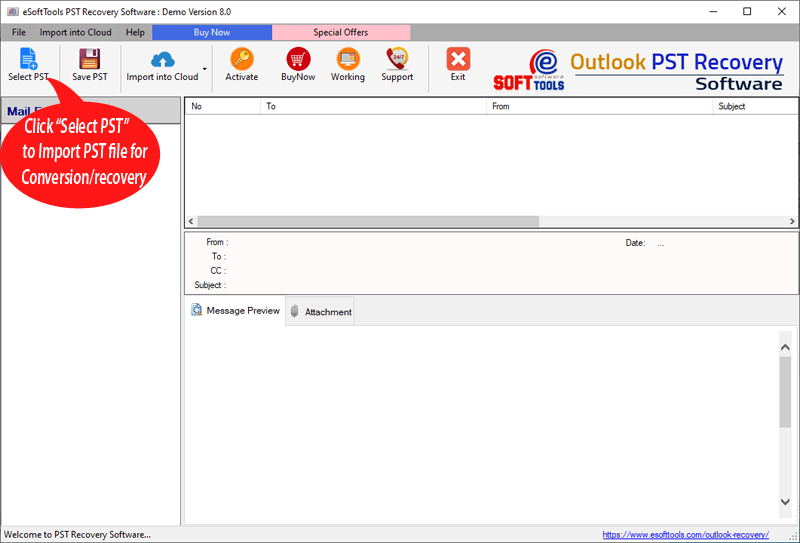
Task: Click the 24/7 Support icon
Action: (x=397, y=58)
